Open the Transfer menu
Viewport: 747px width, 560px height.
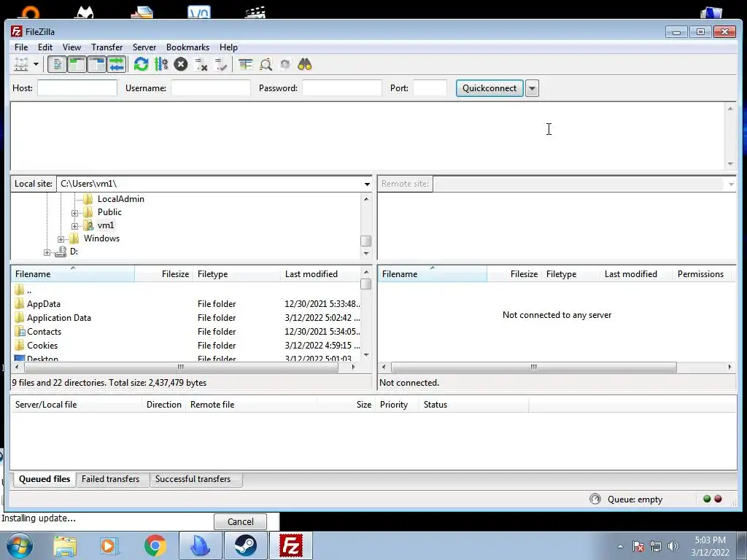pos(107,47)
